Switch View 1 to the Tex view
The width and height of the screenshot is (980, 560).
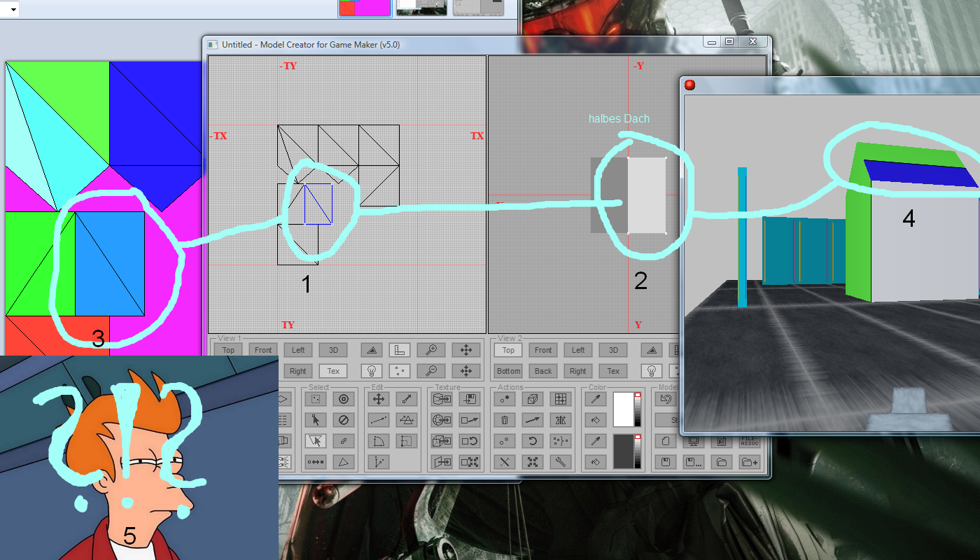click(x=333, y=371)
